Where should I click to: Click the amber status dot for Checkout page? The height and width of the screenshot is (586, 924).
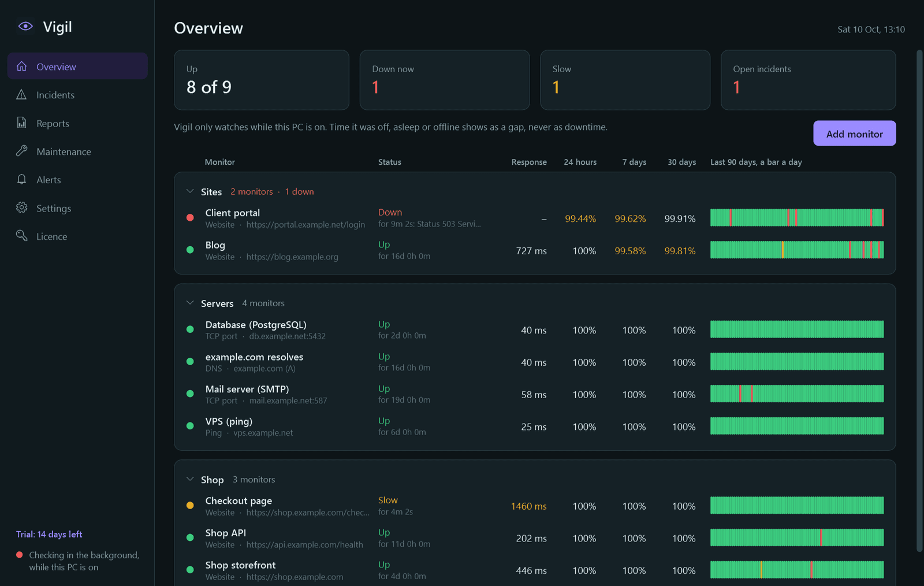click(190, 506)
